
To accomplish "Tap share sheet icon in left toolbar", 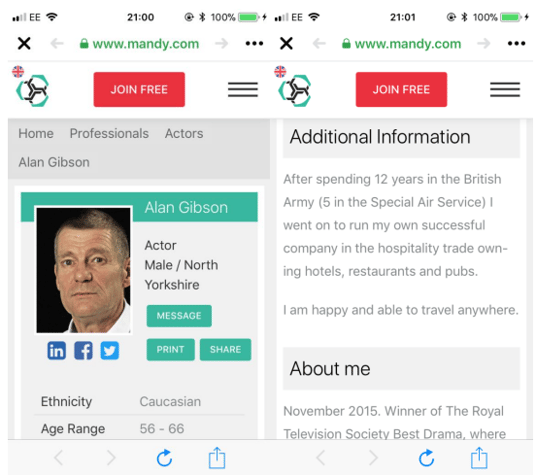I will pos(217,457).
